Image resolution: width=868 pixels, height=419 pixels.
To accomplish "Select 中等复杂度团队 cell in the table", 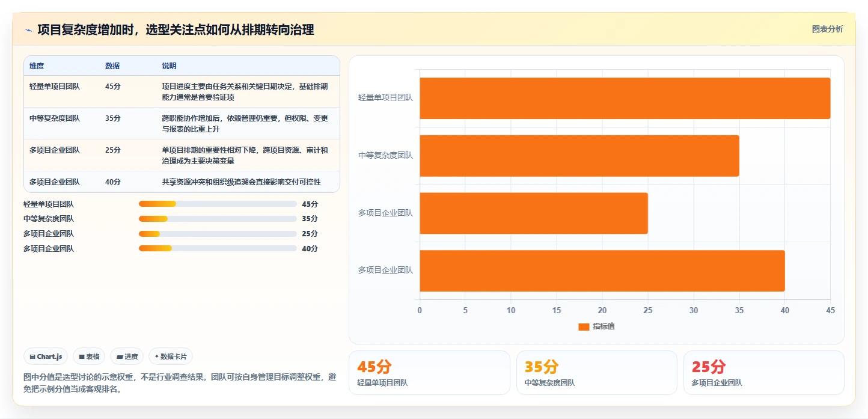I will click(x=55, y=118).
